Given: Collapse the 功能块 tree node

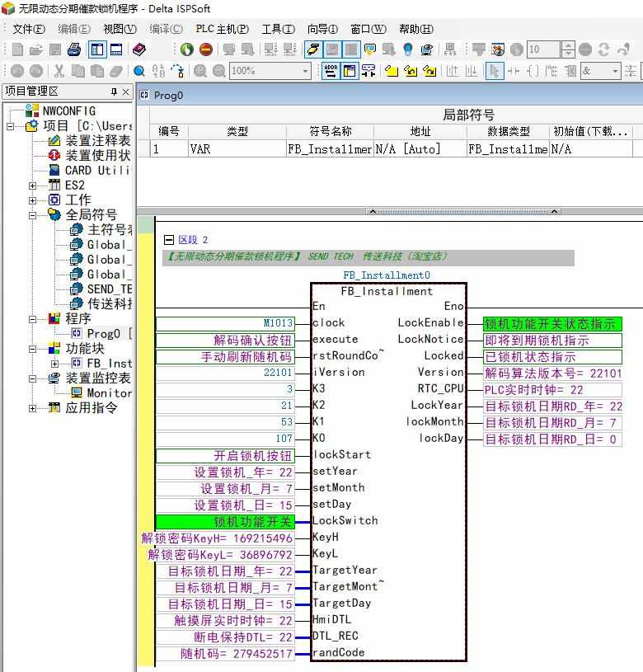Looking at the screenshot, I should click(x=32, y=349).
